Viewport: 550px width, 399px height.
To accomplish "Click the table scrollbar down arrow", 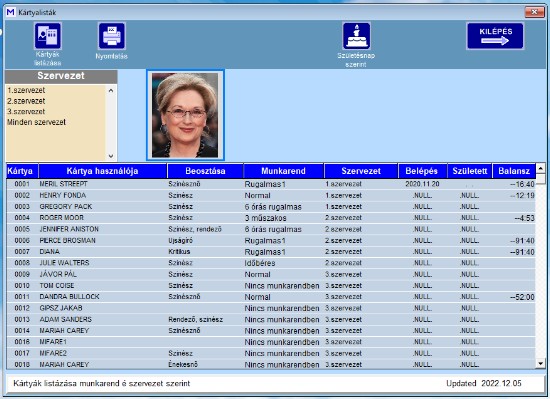I will pos(541,364).
